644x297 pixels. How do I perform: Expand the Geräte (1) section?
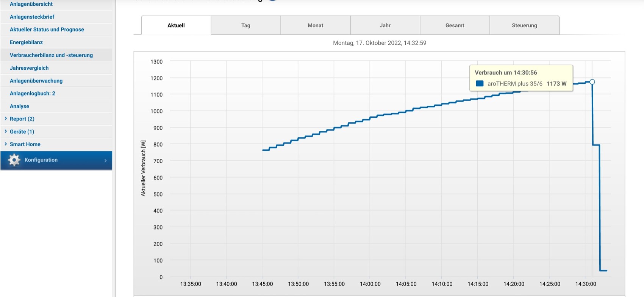22,131
